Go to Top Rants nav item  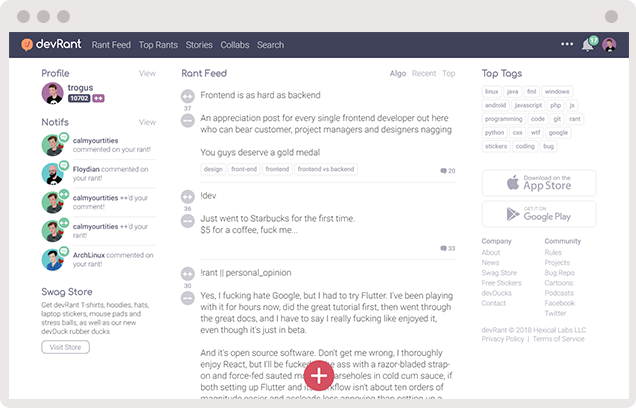pos(158,45)
